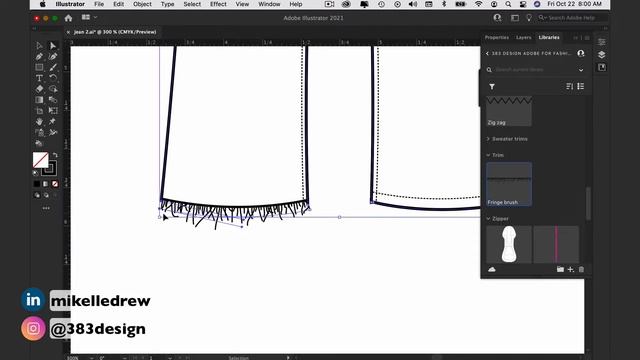640x360 pixels.
Task: Open the Arrange Documents layout icon
Action: [86, 18]
